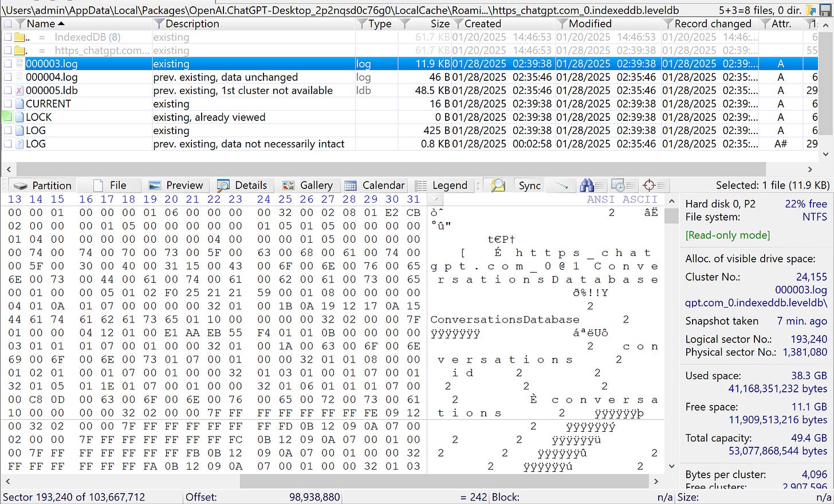
Task: Open the Gallery view
Action: coord(309,185)
